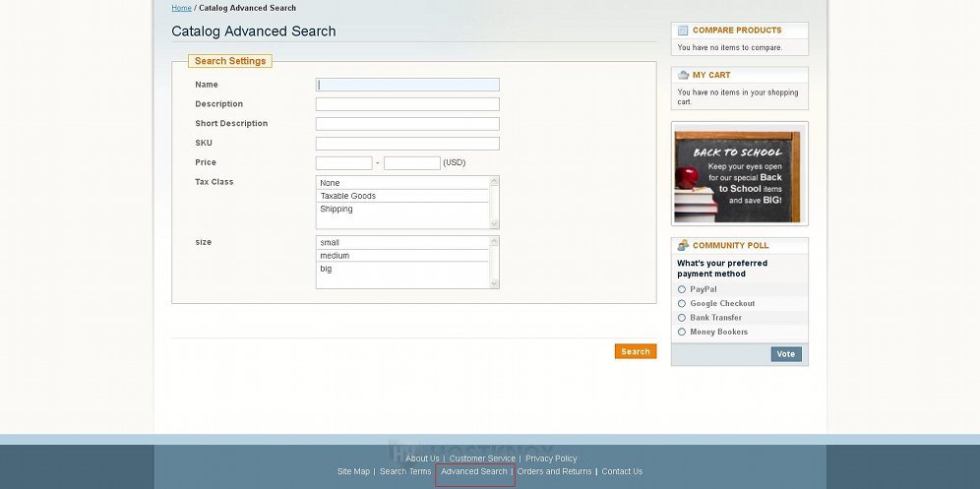Click the Compare Products panel icon
The width and height of the screenshot is (980, 489).
pos(683,31)
